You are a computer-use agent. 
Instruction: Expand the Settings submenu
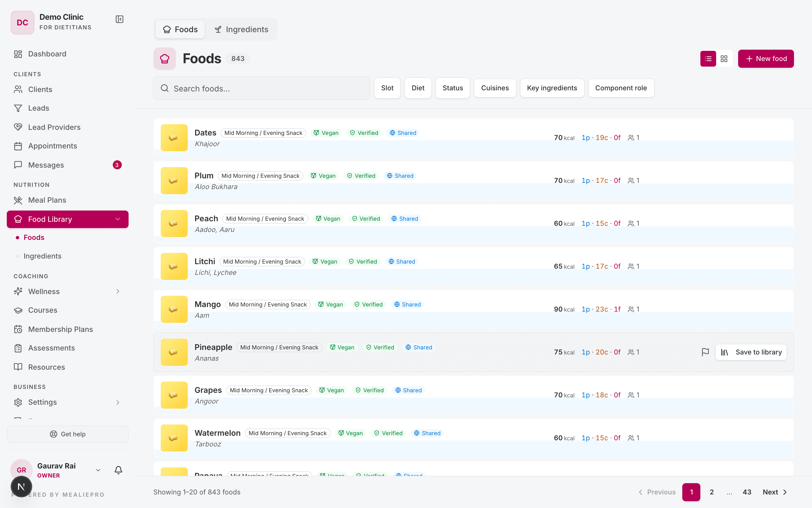[x=67, y=402]
